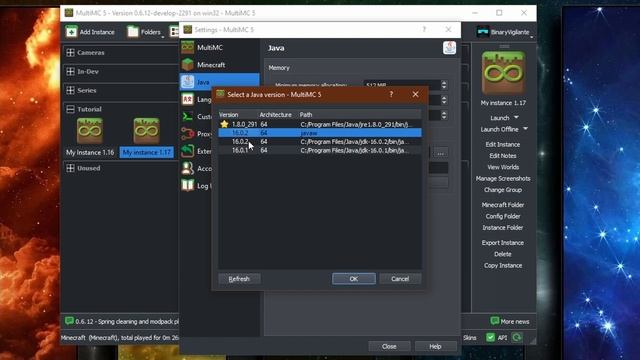640x360 pixels.
Task: Maximize the MultiMC main window
Action: (499, 13)
